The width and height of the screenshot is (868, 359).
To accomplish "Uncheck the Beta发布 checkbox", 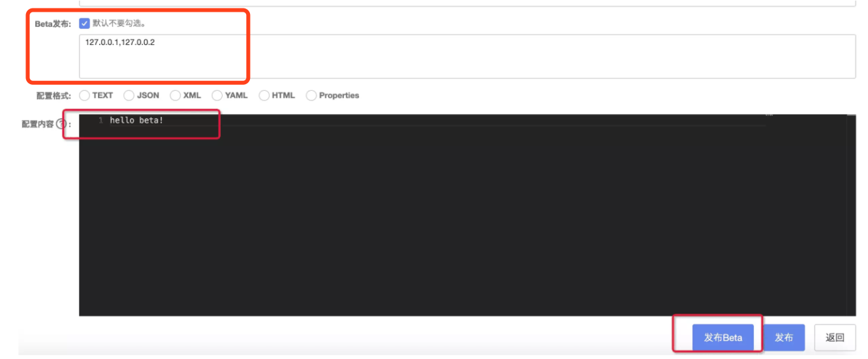I will (84, 23).
